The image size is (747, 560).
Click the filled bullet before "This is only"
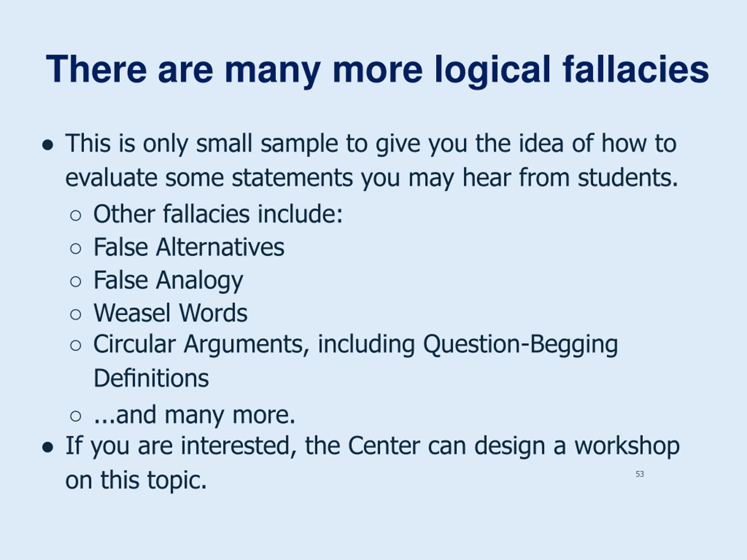[x=48, y=145]
